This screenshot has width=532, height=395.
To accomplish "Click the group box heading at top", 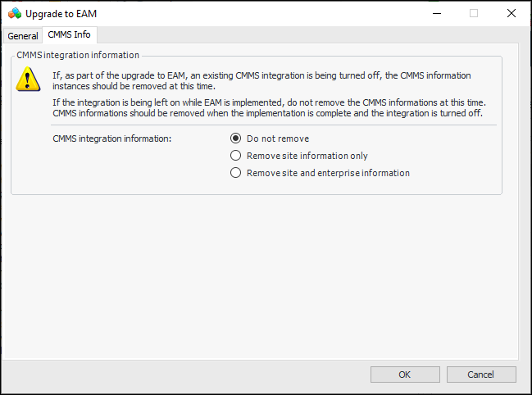I will (78, 55).
